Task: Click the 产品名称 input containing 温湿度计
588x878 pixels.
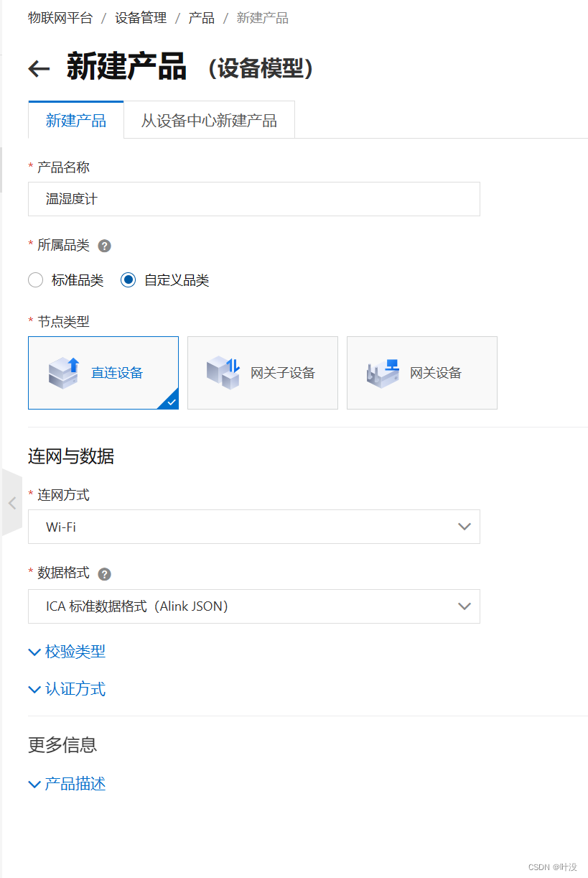Action: [253, 199]
